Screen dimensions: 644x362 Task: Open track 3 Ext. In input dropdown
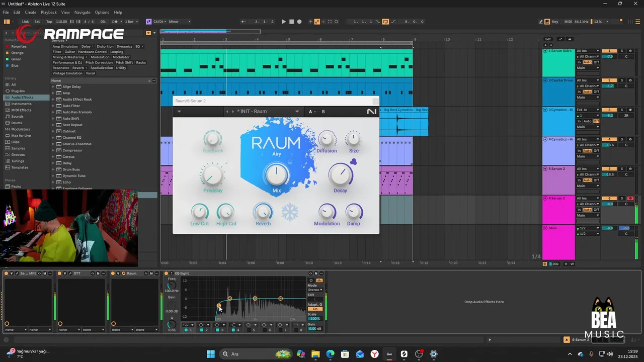pyautogui.click(x=588, y=110)
